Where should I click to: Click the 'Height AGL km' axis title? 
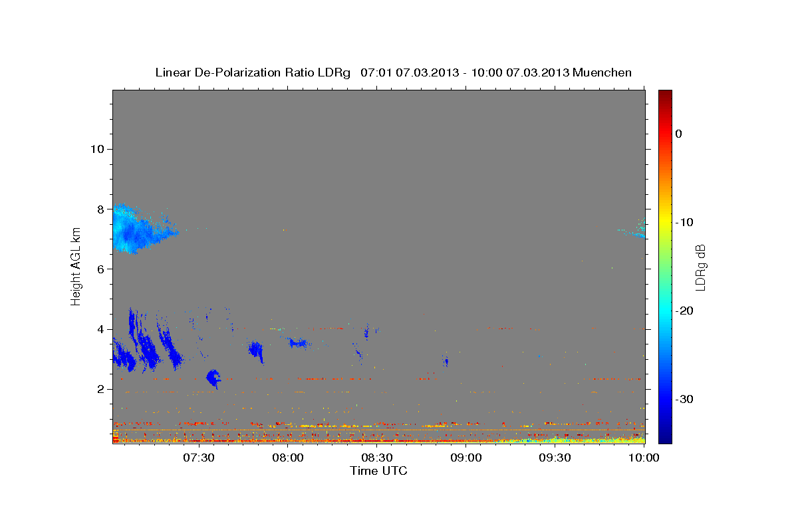tap(76, 266)
